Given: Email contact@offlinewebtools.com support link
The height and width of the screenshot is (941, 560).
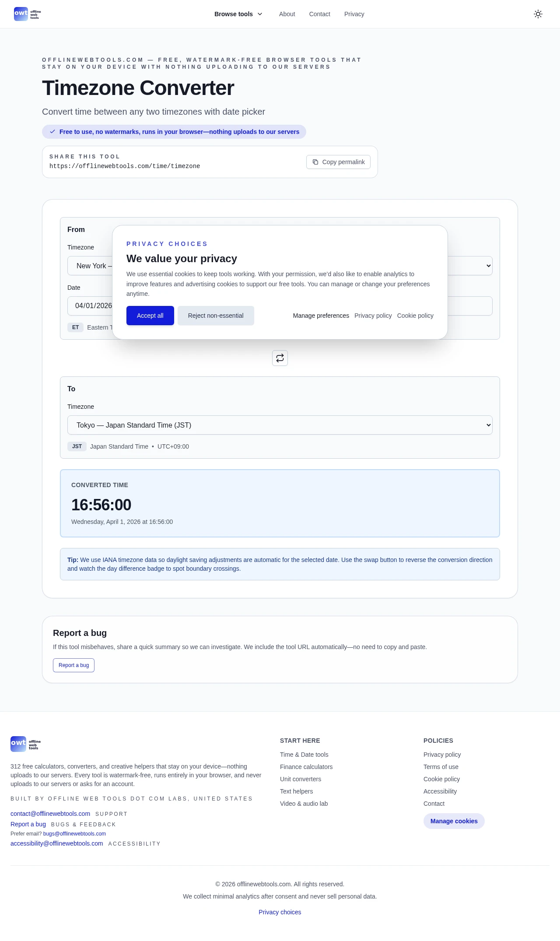Looking at the screenshot, I should [x=50, y=814].
